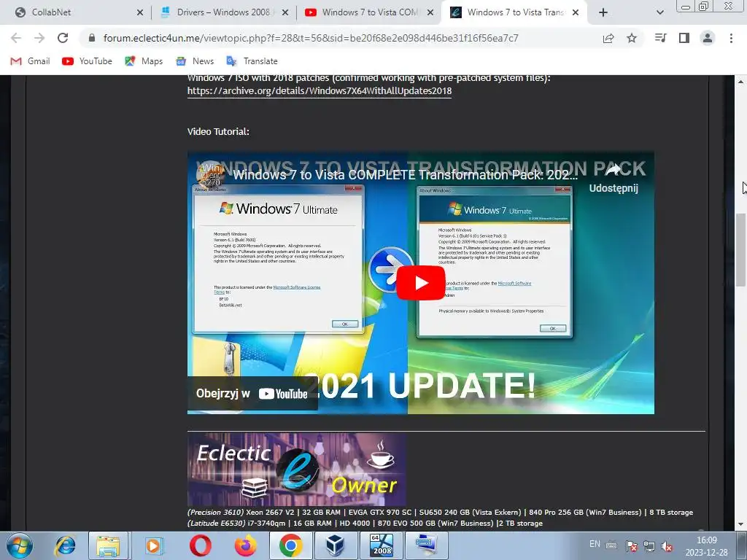Open the Translate bookmark
This screenshot has height=560, width=747.
(252, 61)
